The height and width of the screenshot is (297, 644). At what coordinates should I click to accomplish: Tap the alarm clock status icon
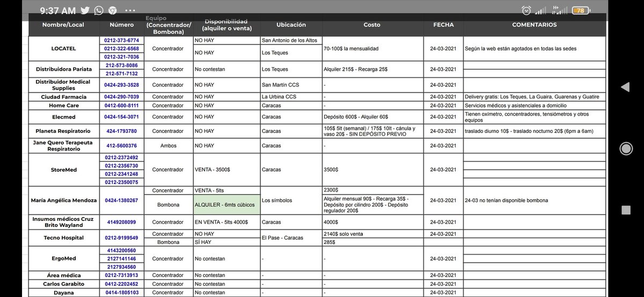point(526,11)
